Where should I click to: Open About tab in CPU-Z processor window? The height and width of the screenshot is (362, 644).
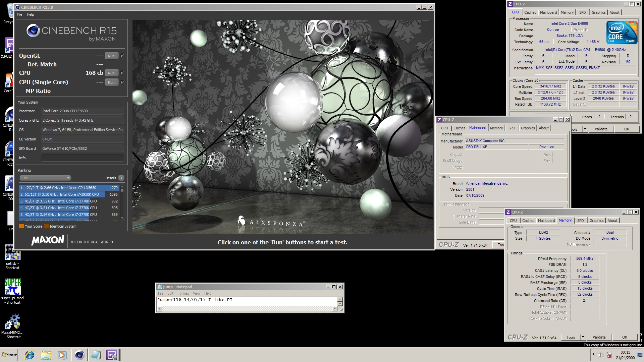point(614,12)
